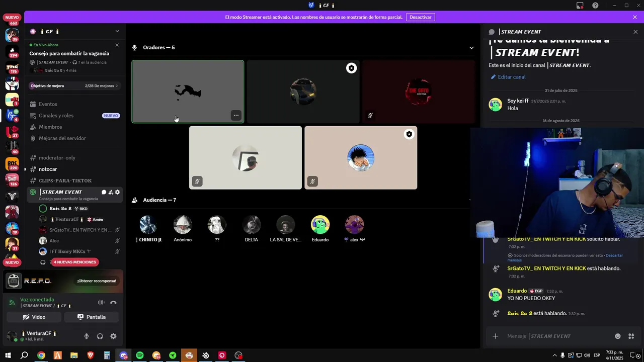Dismiss the En Vivo Ahora card
The width and height of the screenshot is (644, 362).
coord(117,45)
